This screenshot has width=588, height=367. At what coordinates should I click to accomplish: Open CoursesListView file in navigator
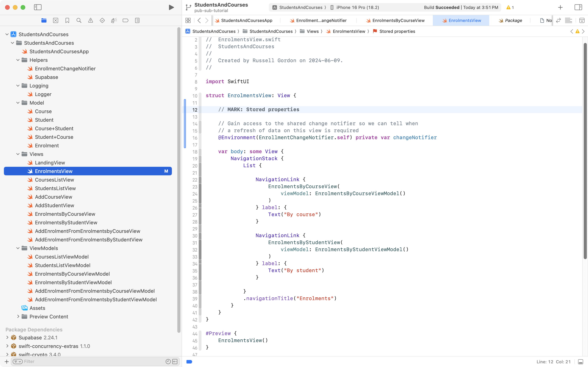coord(54,180)
